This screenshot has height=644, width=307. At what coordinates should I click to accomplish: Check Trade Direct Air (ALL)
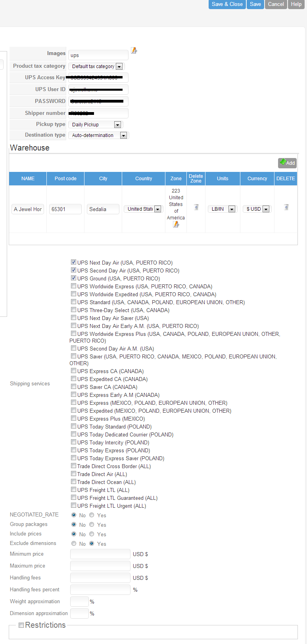(x=73, y=474)
